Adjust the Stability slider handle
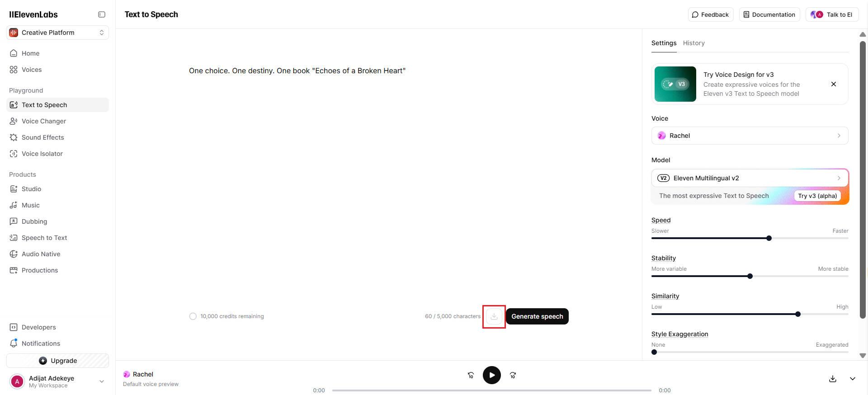 tap(750, 276)
